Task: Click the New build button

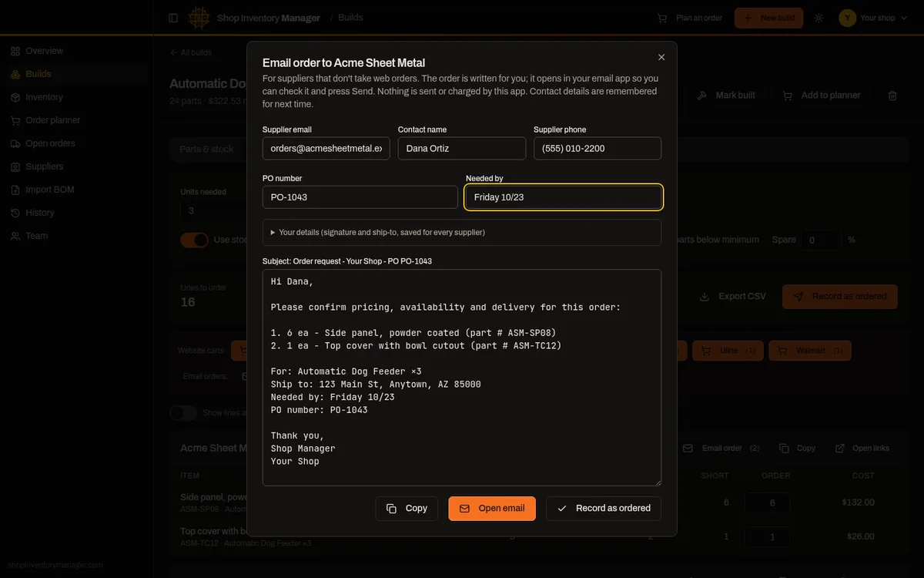Action: 768,18
